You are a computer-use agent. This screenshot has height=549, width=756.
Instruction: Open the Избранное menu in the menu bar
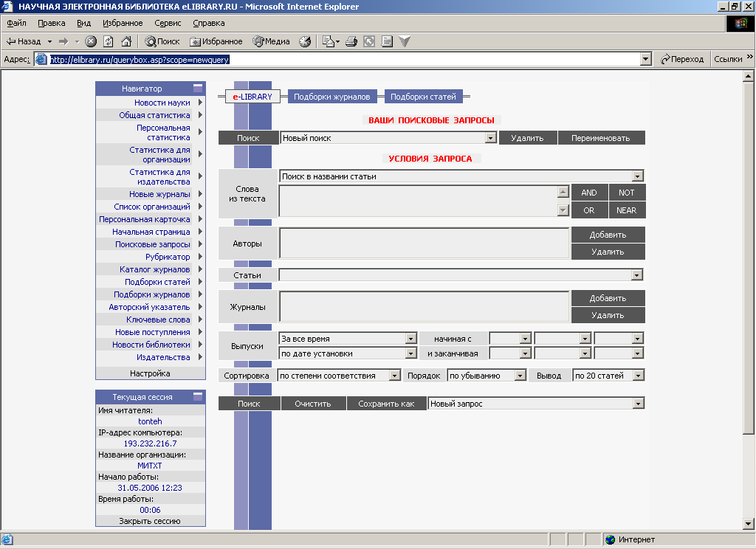click(x=123, y=23)
